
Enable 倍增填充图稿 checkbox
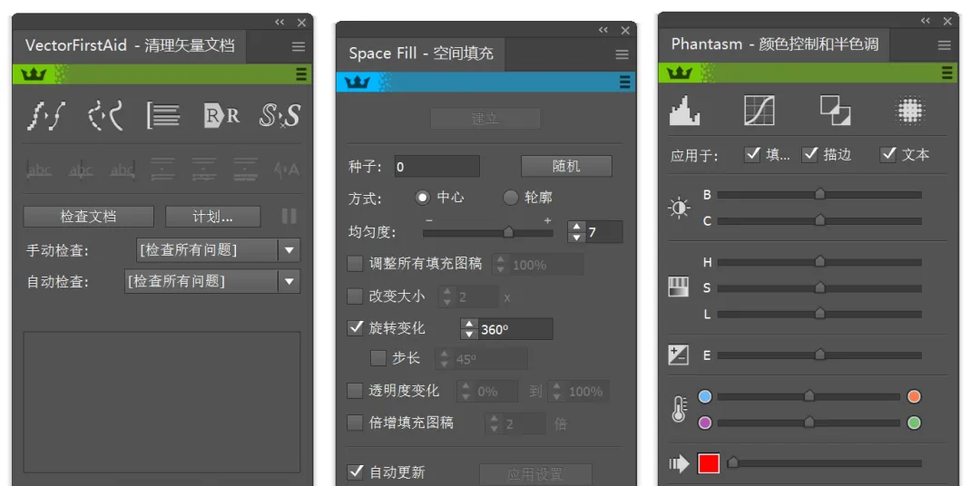pyautogui.click(x=355, y=423)
